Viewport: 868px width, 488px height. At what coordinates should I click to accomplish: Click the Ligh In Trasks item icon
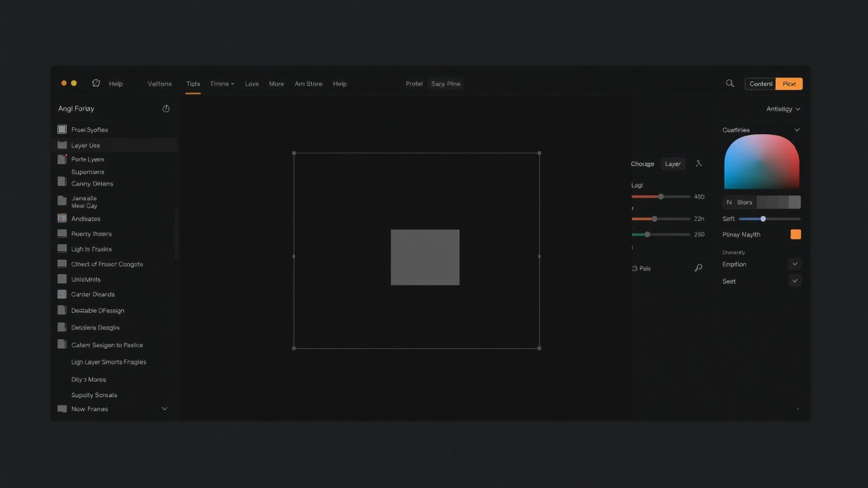click(62, 249)
